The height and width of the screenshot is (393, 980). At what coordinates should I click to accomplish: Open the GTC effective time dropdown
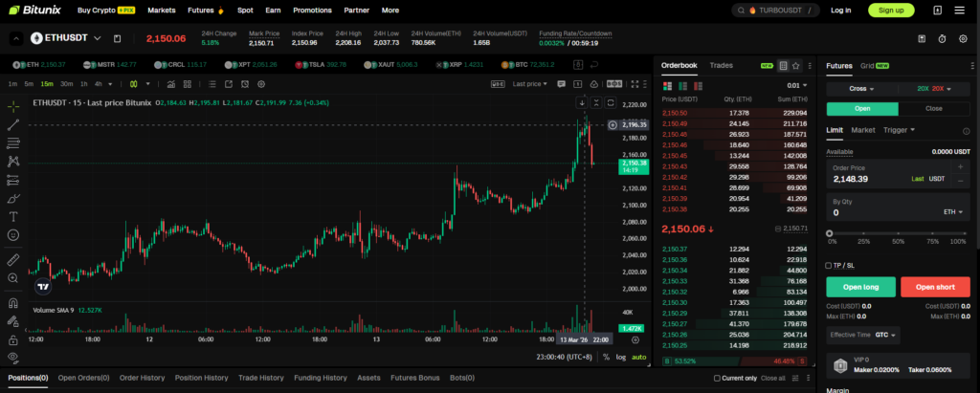pos(886,335)
